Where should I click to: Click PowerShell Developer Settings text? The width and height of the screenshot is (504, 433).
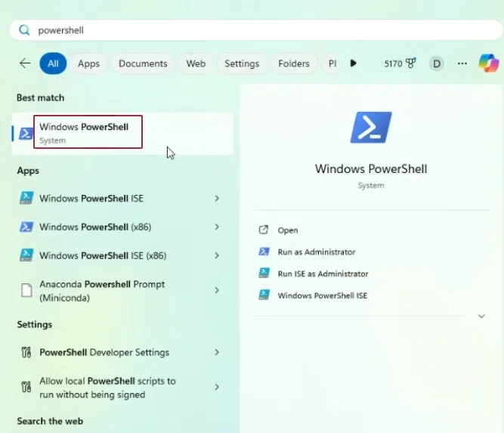[104, 352]
